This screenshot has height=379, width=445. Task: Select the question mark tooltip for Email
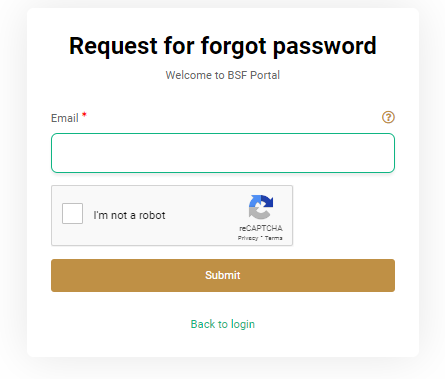coord(388,117)
